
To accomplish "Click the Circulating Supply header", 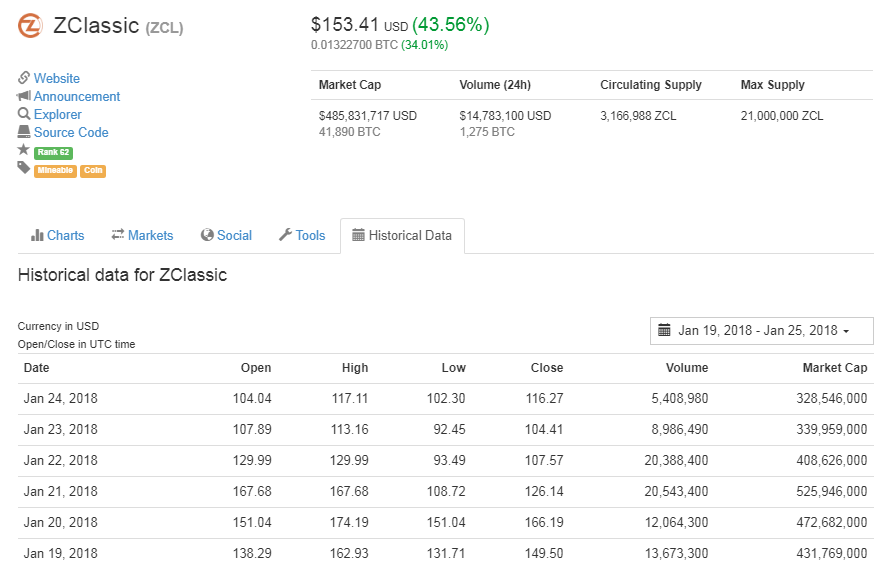I will [651, 85].
